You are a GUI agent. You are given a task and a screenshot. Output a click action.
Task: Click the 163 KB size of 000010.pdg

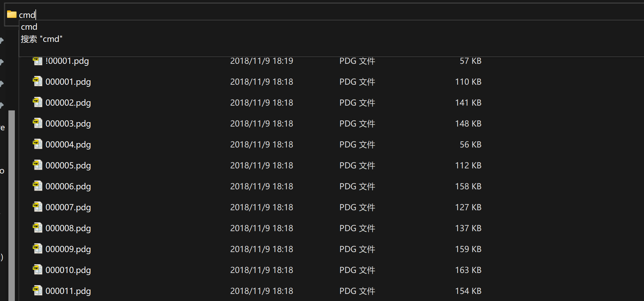[468, 270]
